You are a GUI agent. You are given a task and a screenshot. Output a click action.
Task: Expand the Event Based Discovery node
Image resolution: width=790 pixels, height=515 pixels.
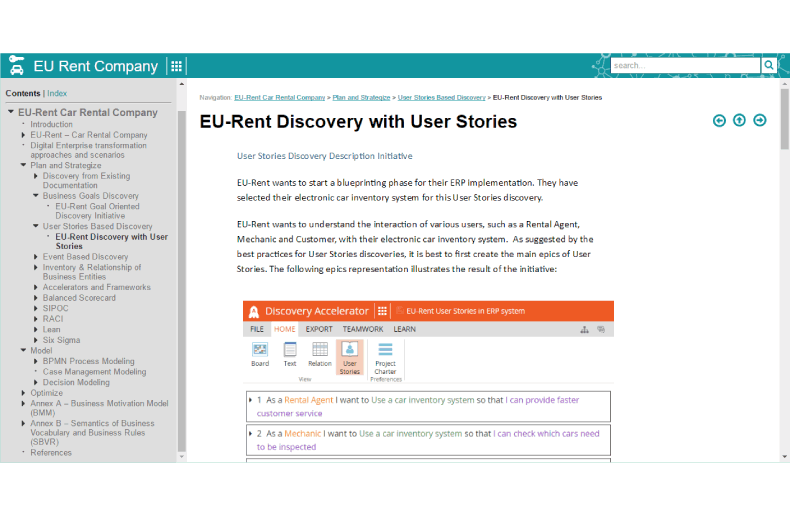(36, 257)
